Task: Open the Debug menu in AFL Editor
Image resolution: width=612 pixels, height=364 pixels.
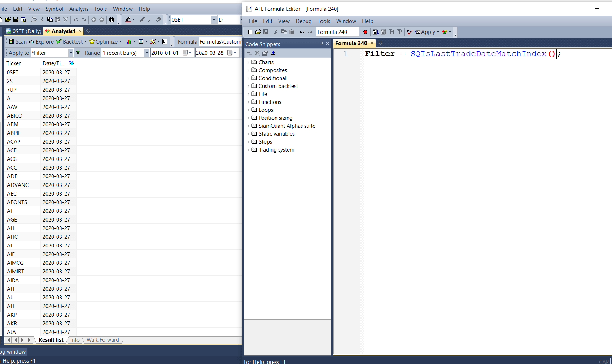Action: point(303,21)
